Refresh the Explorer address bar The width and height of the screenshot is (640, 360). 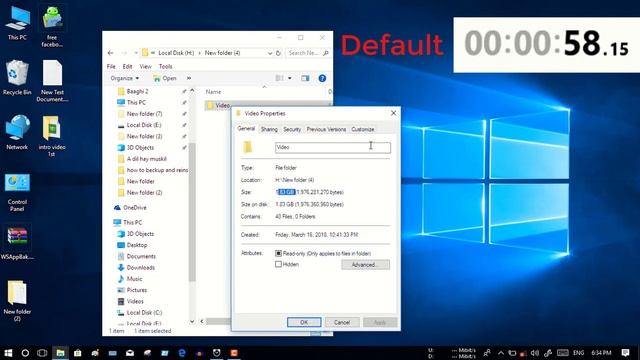click(x=278, y=53)
